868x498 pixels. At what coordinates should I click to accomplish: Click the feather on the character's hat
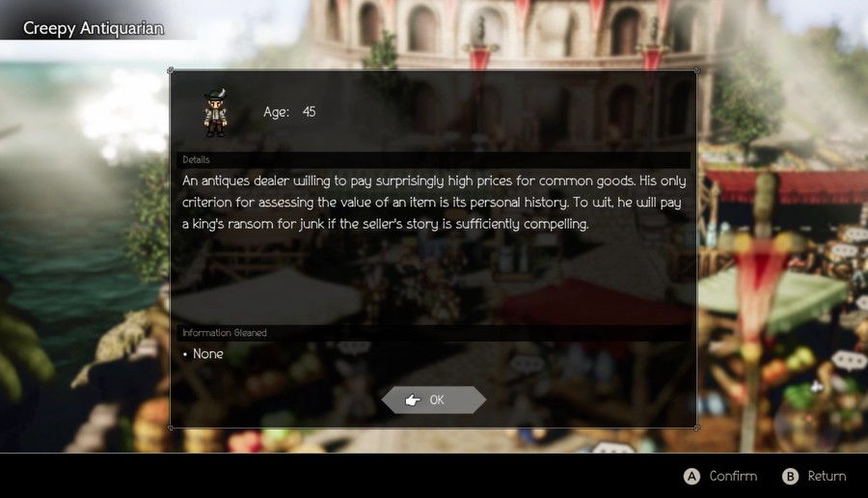[x=220, y=93]
